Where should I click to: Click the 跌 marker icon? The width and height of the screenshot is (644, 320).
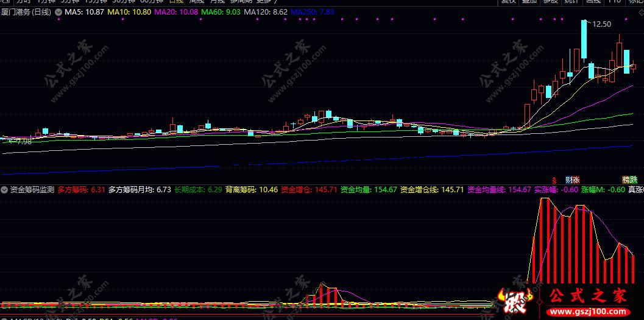click(x=634, y=179)
